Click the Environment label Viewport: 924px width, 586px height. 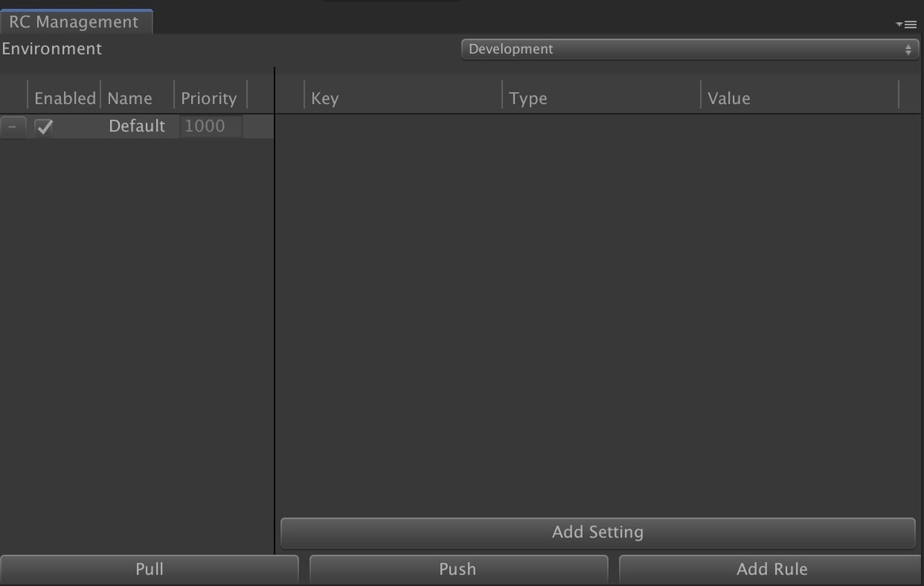pyautogui.click(x=51, y=49)
